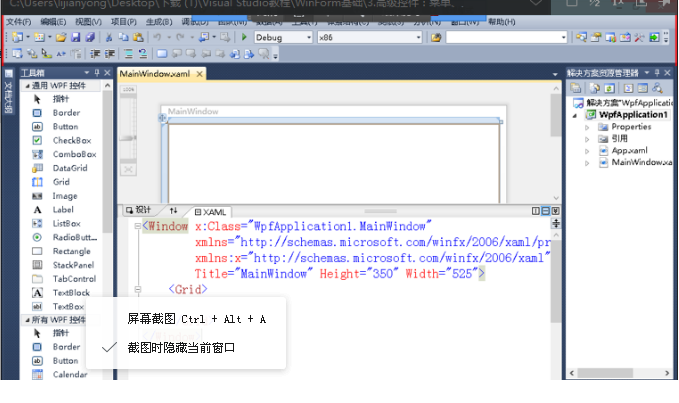Image resolution: width=679 pixels, height=403 pixels.
Task: Swap the design and XAML panes
Action: pyautogui.click(x=174, y=210)
